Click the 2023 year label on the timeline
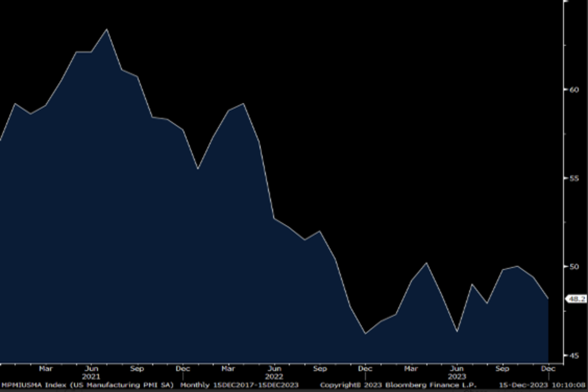 [457, 376]
